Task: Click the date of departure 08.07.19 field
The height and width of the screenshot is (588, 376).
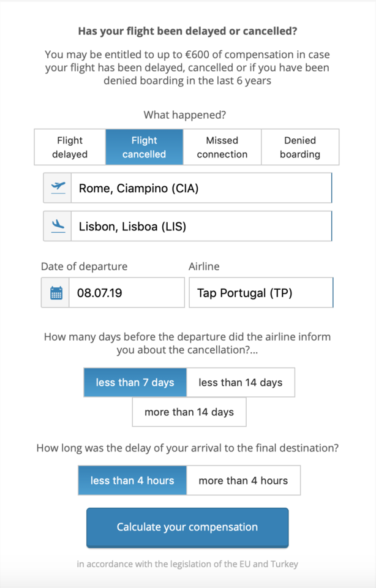Action: click(126, 293)
